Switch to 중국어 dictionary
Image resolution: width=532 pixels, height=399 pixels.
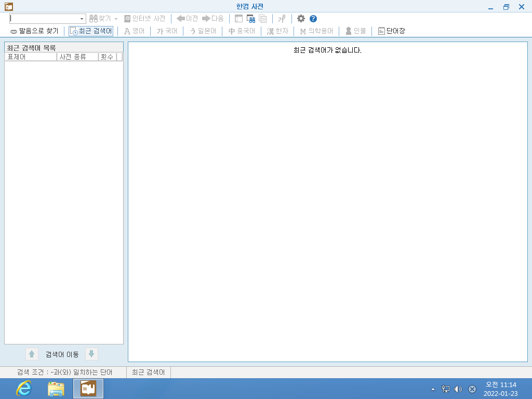(242, 31)
